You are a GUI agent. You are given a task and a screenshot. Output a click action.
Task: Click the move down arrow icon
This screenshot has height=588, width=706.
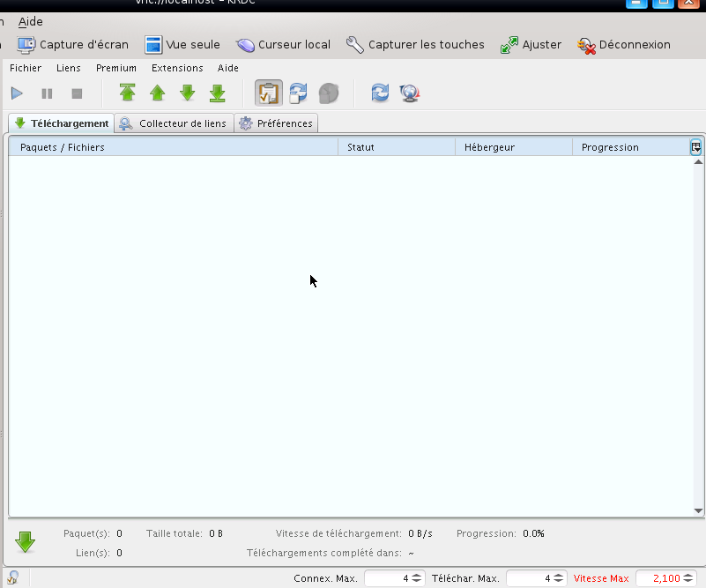pyautogui.click(x=188, y=93)
